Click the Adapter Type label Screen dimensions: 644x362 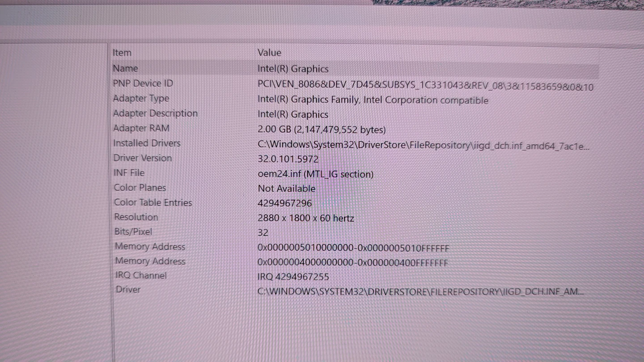point(141,98)
